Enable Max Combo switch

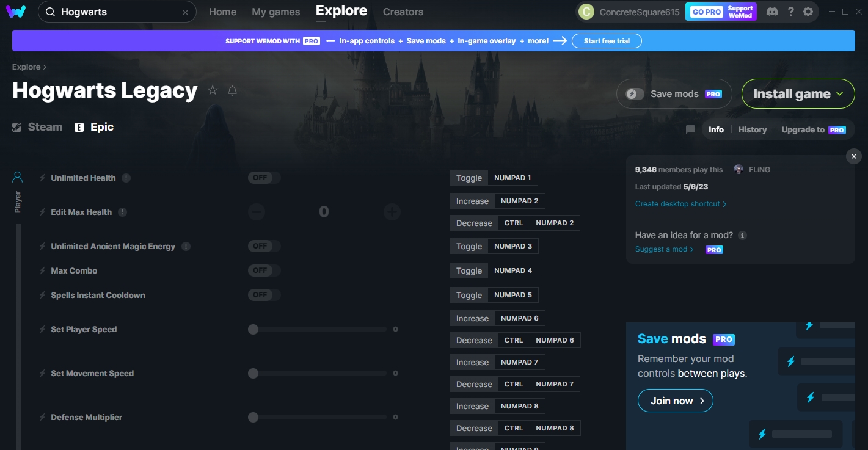click(x=264, y=270)
